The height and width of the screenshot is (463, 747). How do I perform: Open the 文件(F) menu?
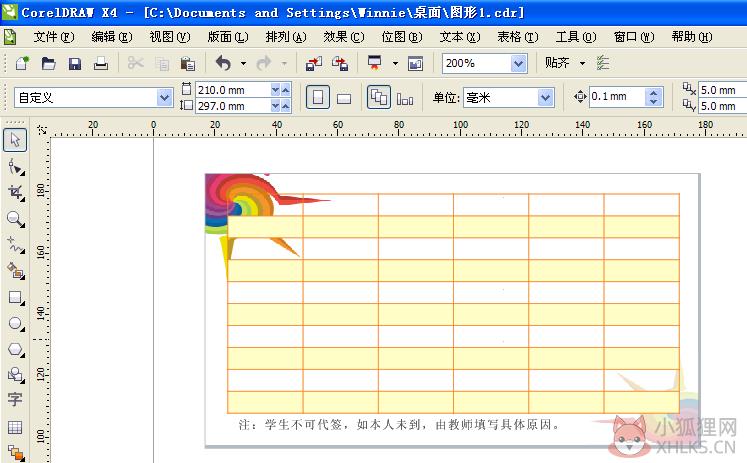pyautogui.click(x=54, y=37)
